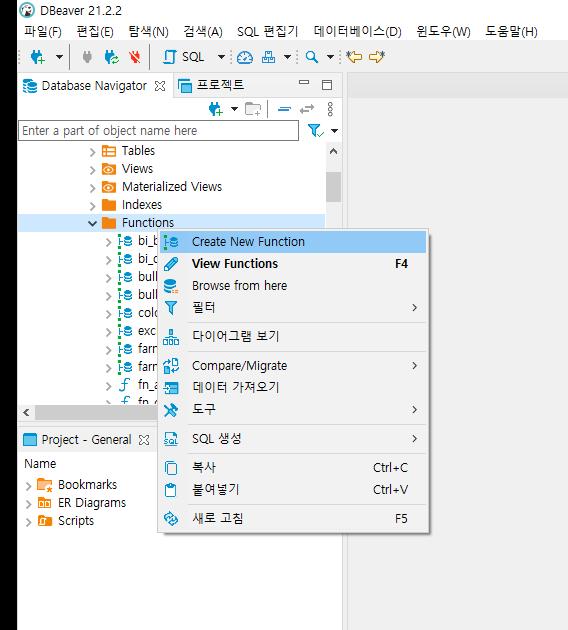The width and height of the screenshot is (568, 630).
Task: Expand the Materialized Views node
Action: (x=92, y=188)
